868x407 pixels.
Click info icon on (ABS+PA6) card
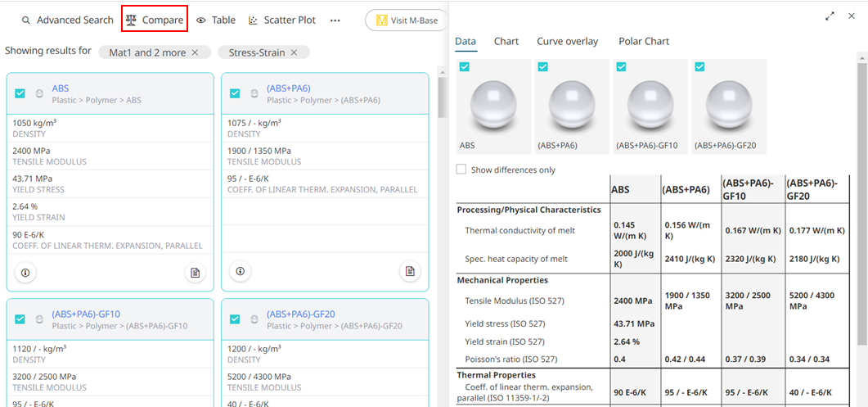click(241, 271)
